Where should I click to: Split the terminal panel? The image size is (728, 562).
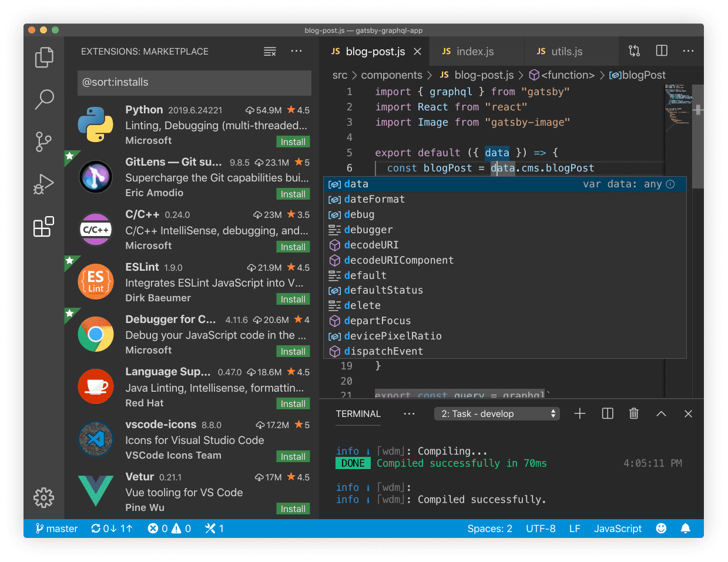[x=608, y=413]
